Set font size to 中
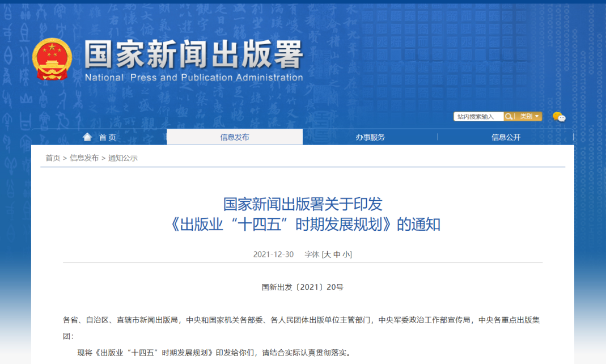This screenshot has width=606, height=364. pos(337,254)
